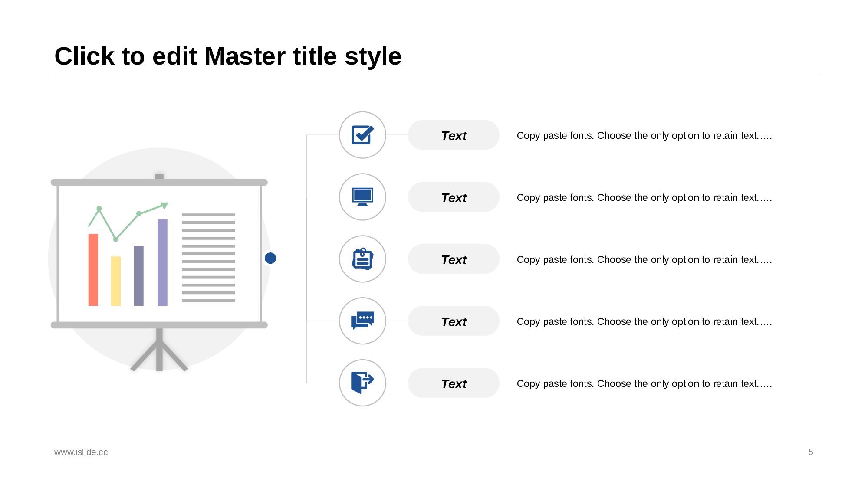Image resolution: width=868 pixels, height=488 pixels.
Task: Click the chat bubbles icon
Action: tap(362, 321)
